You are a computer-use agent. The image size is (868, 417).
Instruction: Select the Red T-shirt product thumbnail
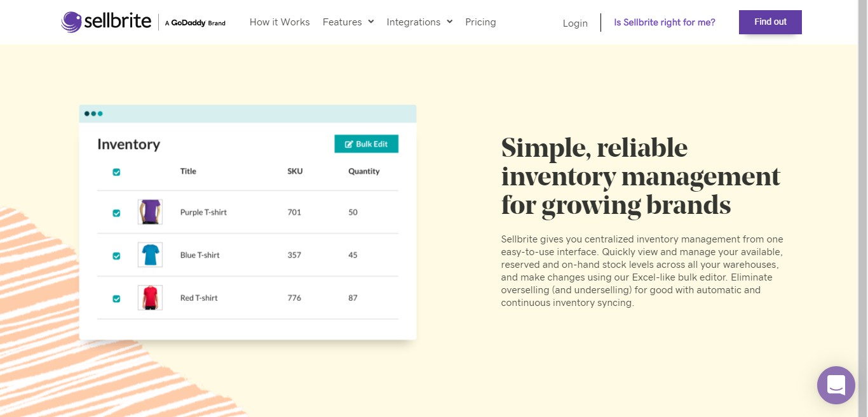150,298
